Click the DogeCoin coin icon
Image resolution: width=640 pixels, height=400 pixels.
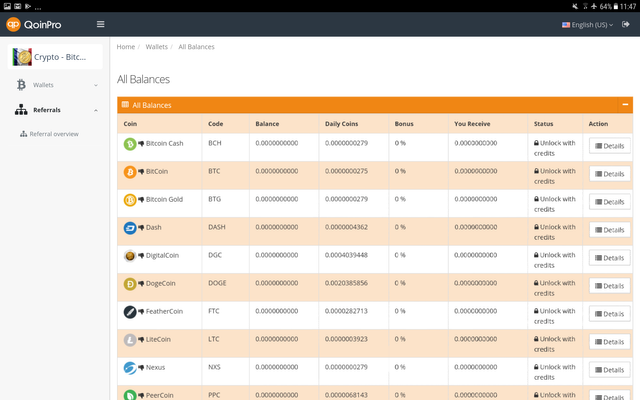[x=130, y=284]
